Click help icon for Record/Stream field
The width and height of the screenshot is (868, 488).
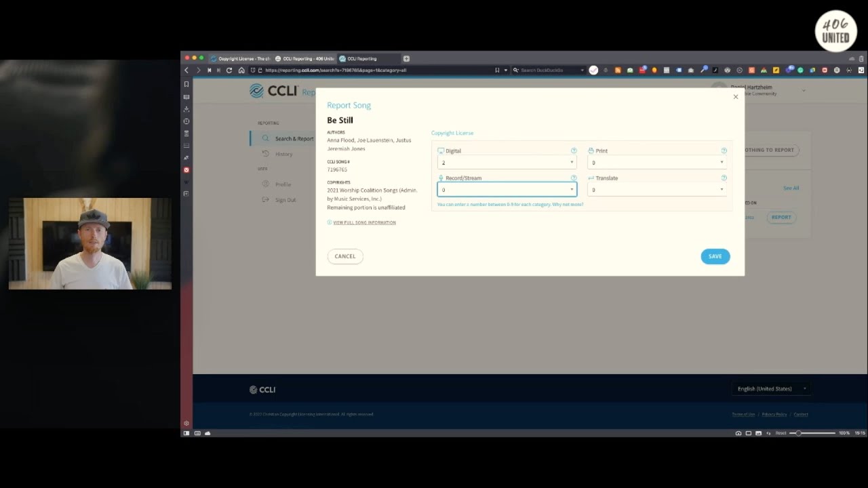(x=574, y=178)
